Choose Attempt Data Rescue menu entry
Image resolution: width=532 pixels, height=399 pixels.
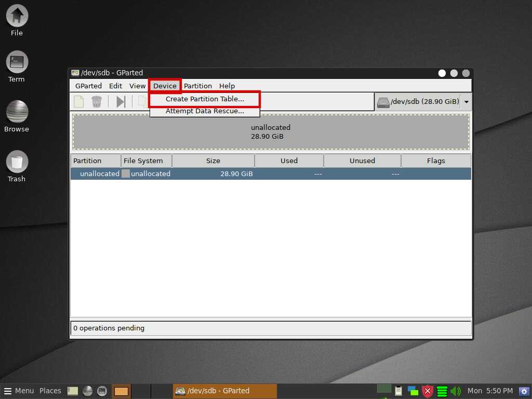click(x=205, y=111)
